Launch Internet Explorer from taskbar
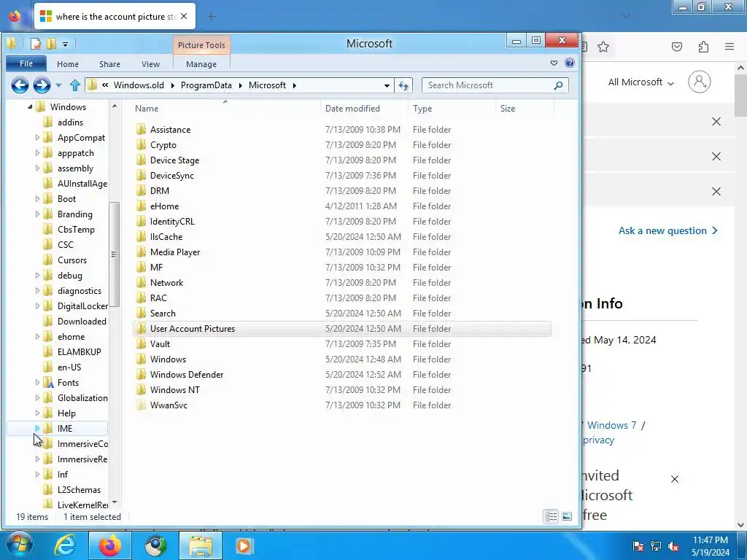This screenshot has width=747, height=560. [65, 545]
